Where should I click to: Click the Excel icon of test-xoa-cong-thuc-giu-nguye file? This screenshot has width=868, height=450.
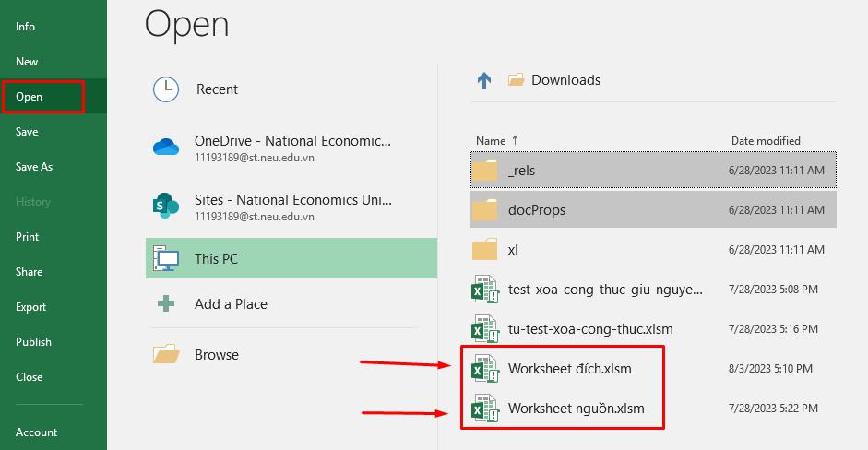coord(485,290)
